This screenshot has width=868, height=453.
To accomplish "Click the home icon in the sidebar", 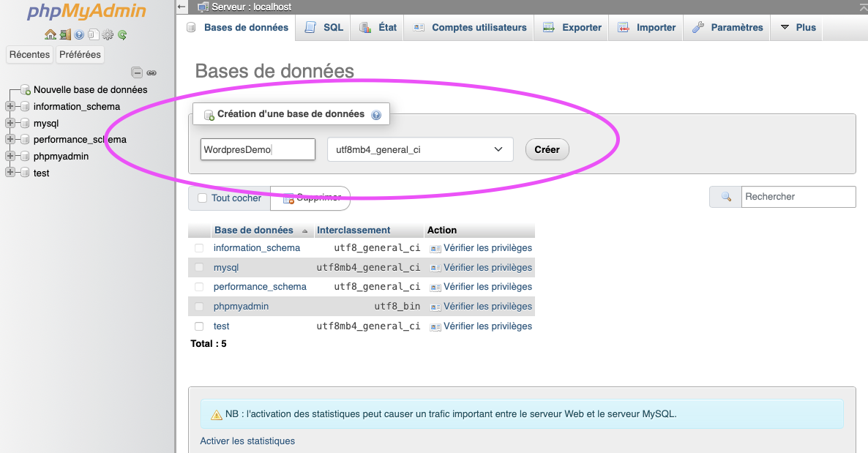I will [x=50, y=34].
